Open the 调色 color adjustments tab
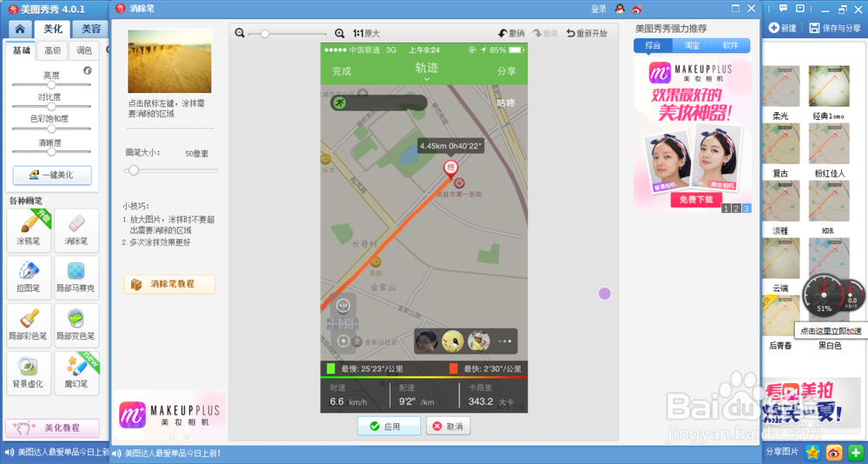Image resolution: width=868 pixels, height=464 pixels. coord(84,50)
